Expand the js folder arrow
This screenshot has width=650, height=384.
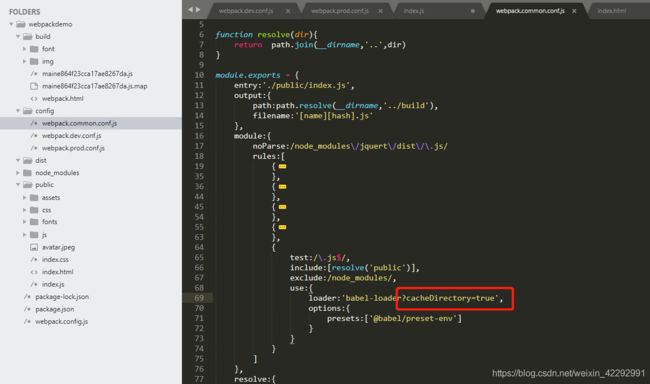coord(24,235)
